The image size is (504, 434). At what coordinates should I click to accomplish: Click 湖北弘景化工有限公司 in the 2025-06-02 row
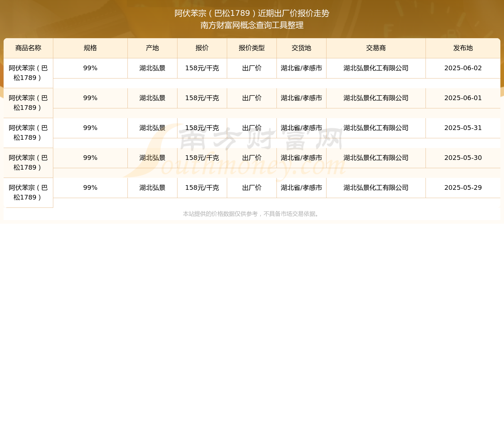[376, 68]
